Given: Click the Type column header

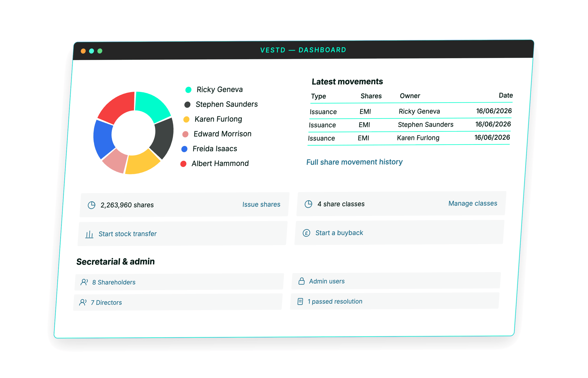Looking at the screenshot, I should click(x=318, y=96).
